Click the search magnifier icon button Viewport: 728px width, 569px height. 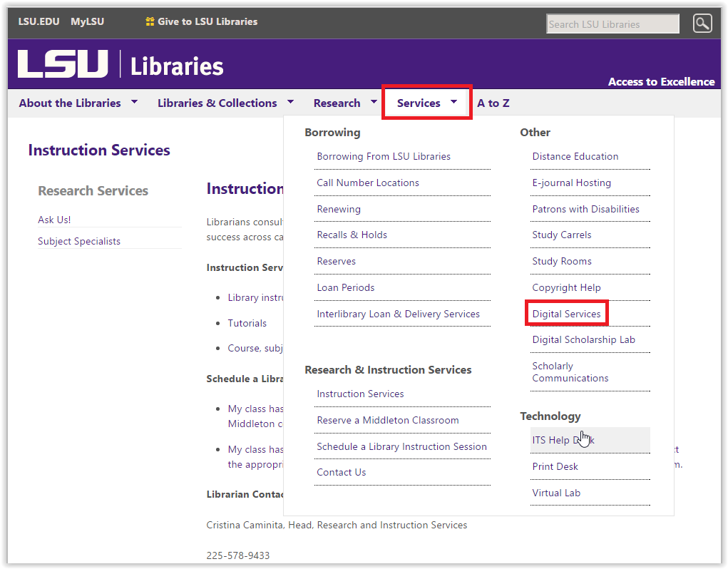[702, 24]
